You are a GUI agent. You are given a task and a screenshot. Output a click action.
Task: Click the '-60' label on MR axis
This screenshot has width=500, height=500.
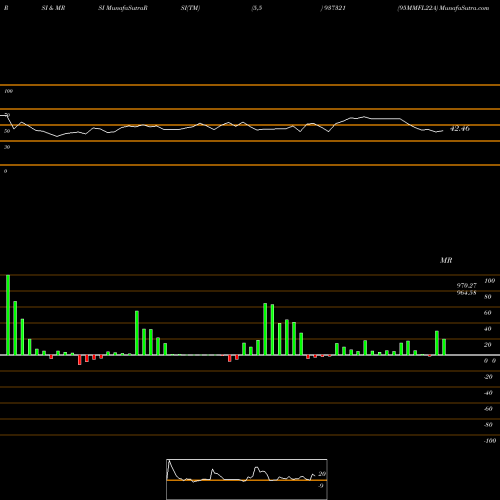click(488, 409)
